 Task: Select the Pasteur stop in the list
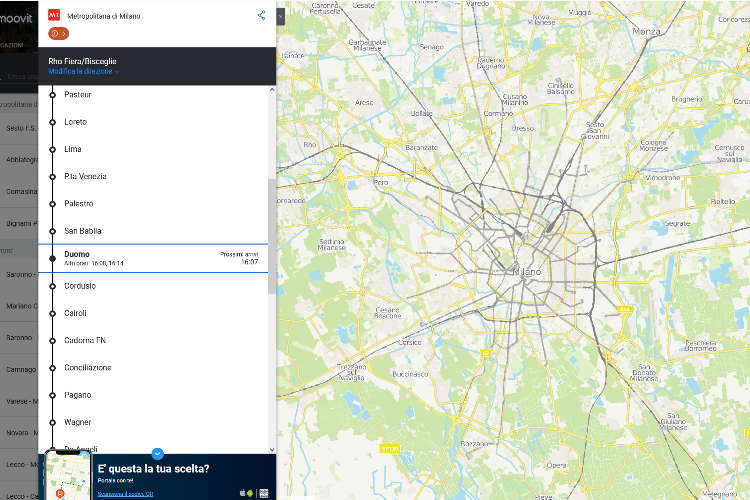78,94
